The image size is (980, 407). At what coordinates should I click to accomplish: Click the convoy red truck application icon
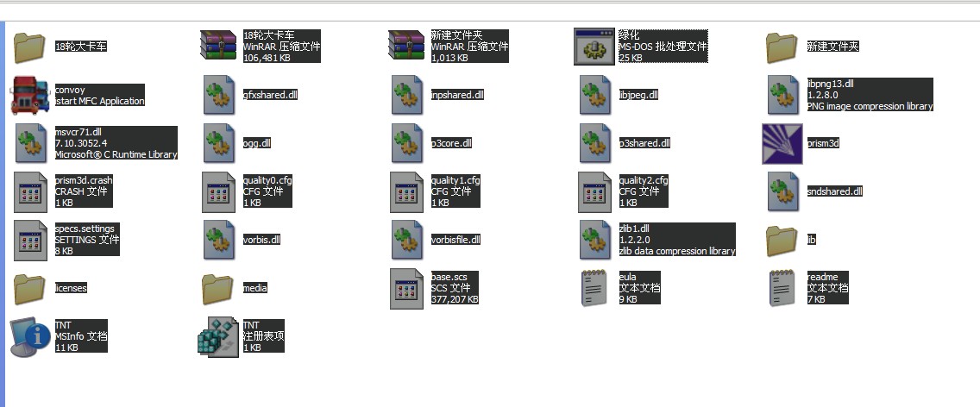(x=30, y=95)
